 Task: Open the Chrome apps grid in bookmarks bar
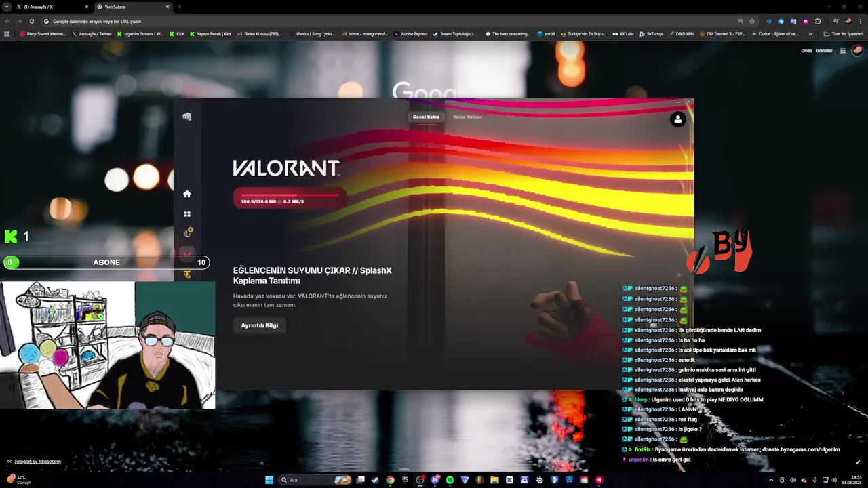pos(7,33)
